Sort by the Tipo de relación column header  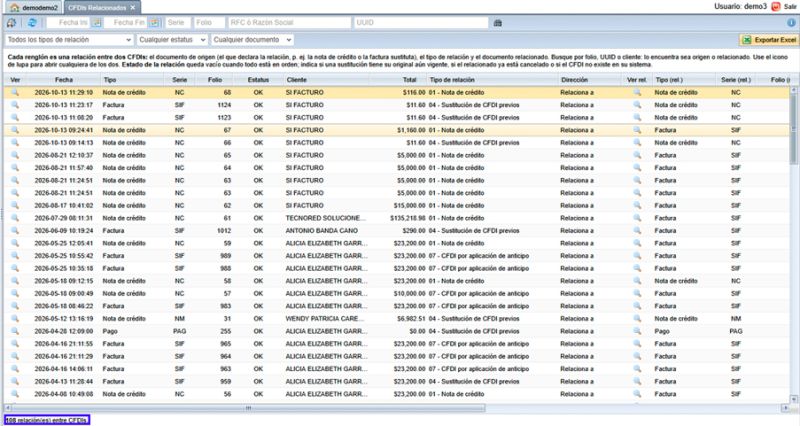click(492, 80)
